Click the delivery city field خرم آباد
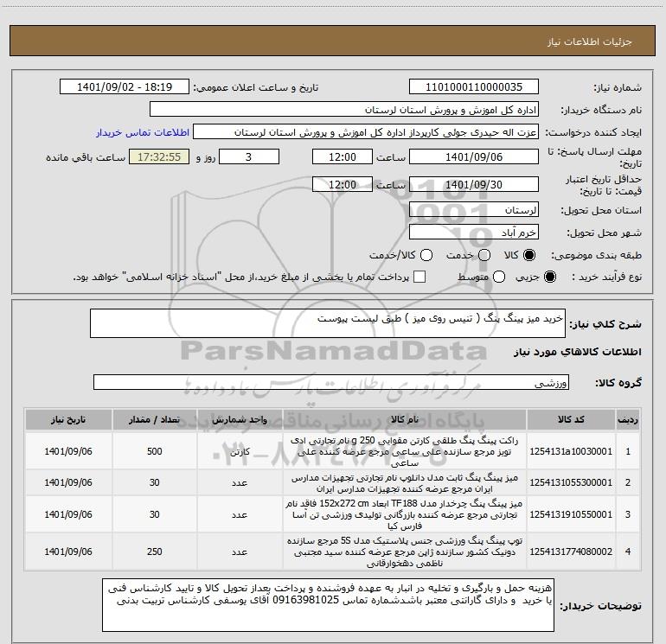This screenshot has height=644, width=666. [474, 232]
